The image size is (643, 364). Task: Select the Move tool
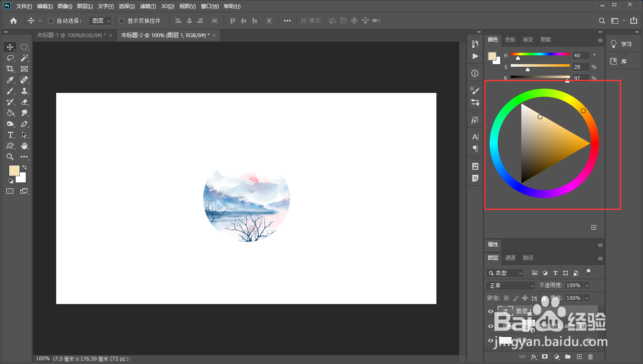click(10, 47)
